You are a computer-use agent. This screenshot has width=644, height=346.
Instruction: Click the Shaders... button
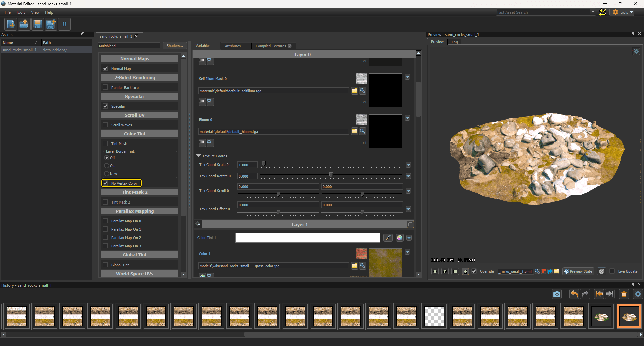(175, 46)
